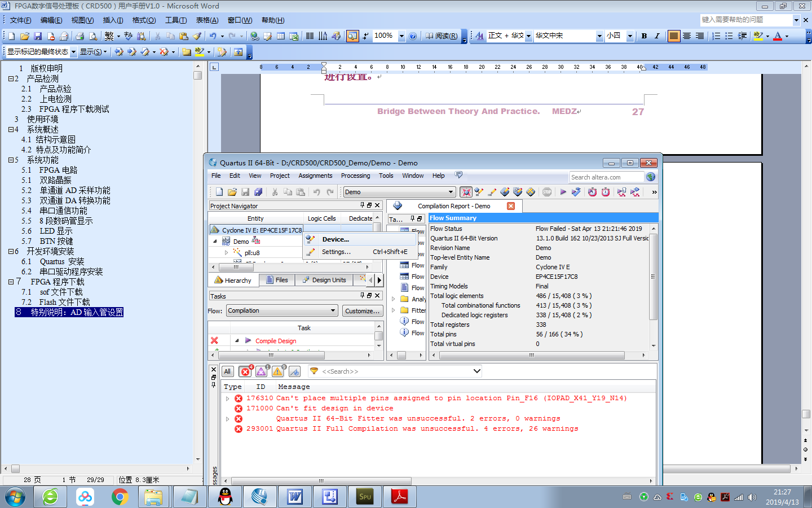Collapse heading 7 FPGA 程序下载 in map
Screen dimensions: 812x508
click(x=11, y=282)
